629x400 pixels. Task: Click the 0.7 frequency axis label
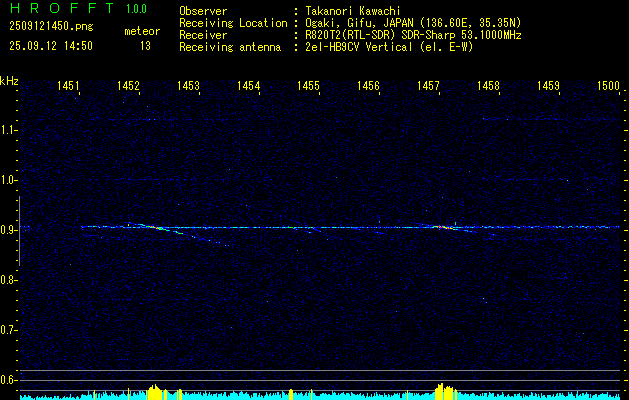[7, 330]
